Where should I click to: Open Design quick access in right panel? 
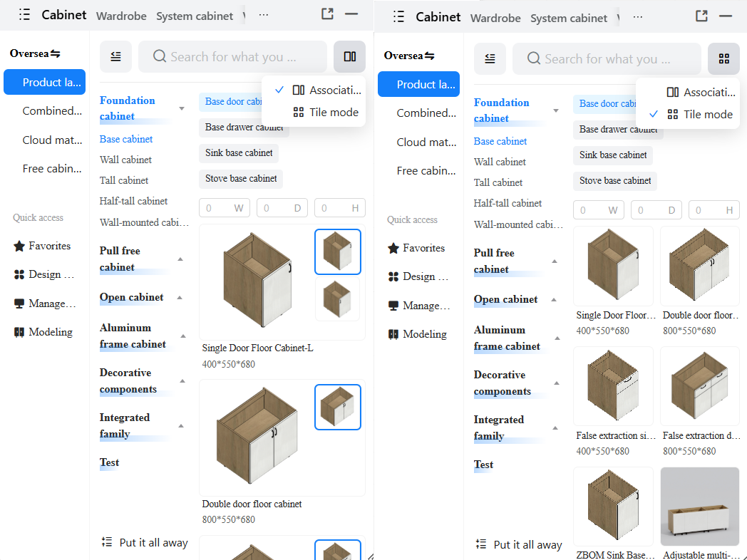pos(418,276)
